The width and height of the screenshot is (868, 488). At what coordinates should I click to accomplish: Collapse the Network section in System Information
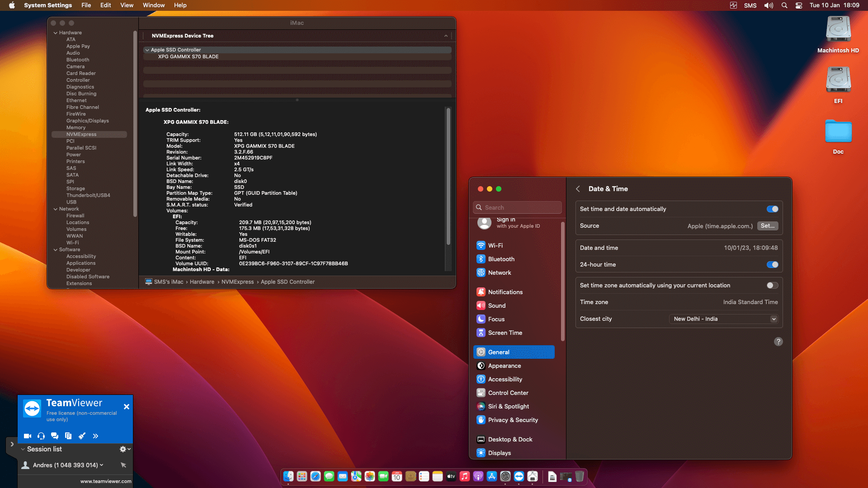click(56, 209)
